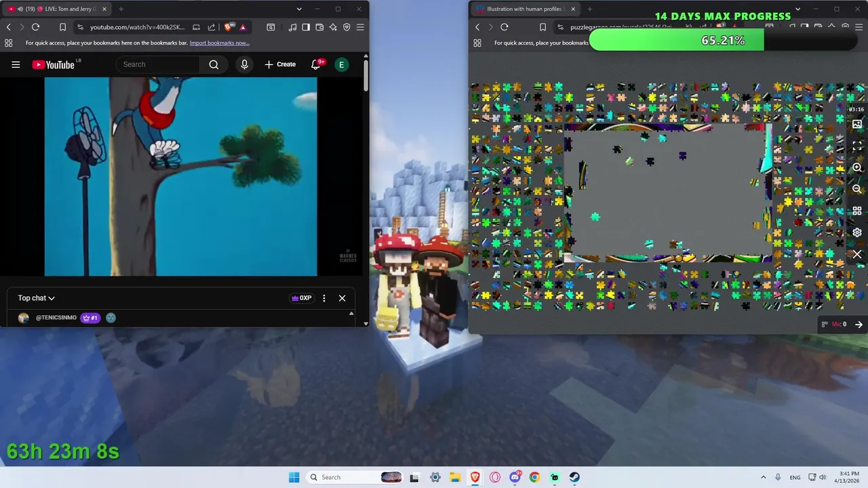Image resolution: width=868 pixels, height=488 pixels.
Task: Close the puzzle using the X icon
Action: coord(857,254)
